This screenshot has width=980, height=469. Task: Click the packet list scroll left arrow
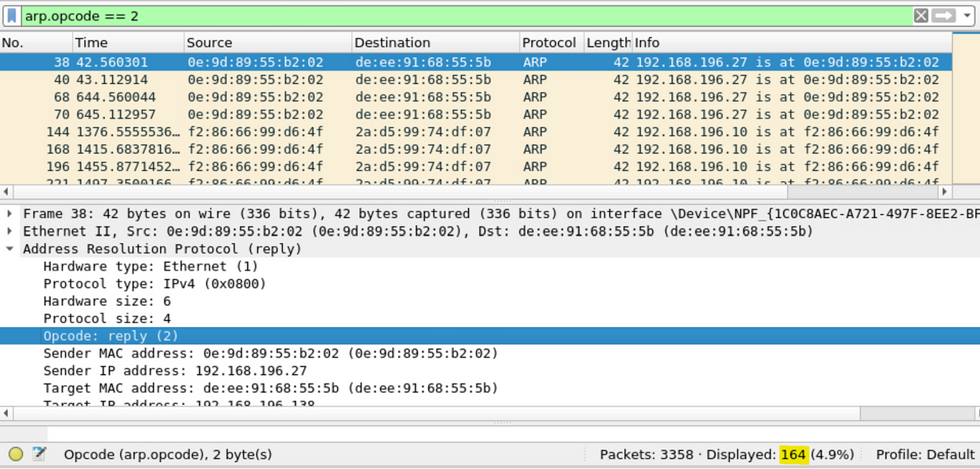(6, 191)
